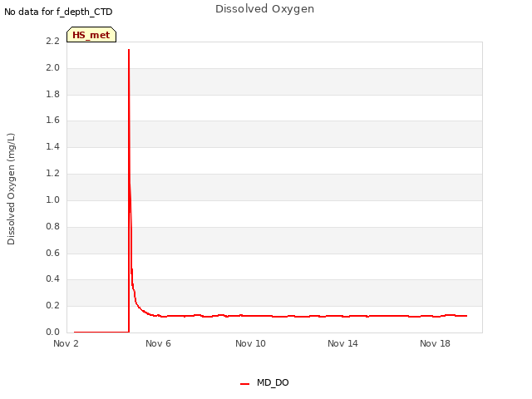The image size is (532, 399).
Task: Click the Dissolved Oxygen chart title
Action: pos(264,9)
